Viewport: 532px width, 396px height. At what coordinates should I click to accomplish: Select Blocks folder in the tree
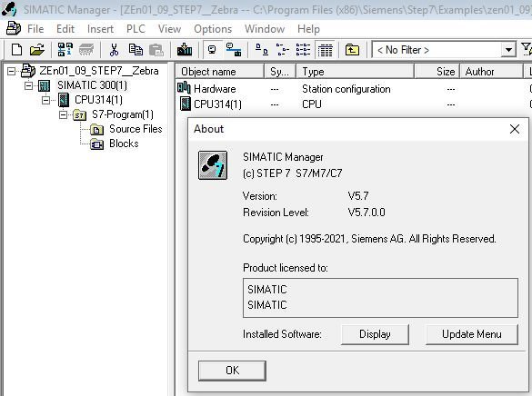pyautogui.click(x=124, y=144)
